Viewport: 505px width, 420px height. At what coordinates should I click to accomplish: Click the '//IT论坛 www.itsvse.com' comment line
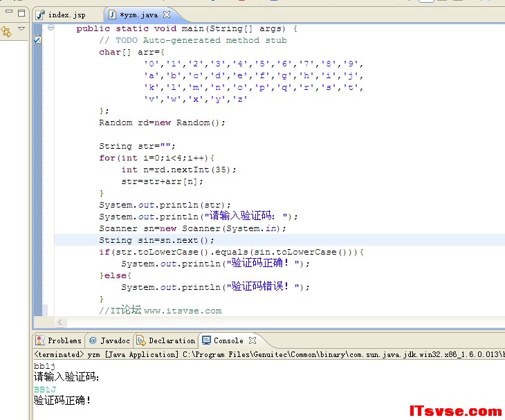(x=160, y=310)
